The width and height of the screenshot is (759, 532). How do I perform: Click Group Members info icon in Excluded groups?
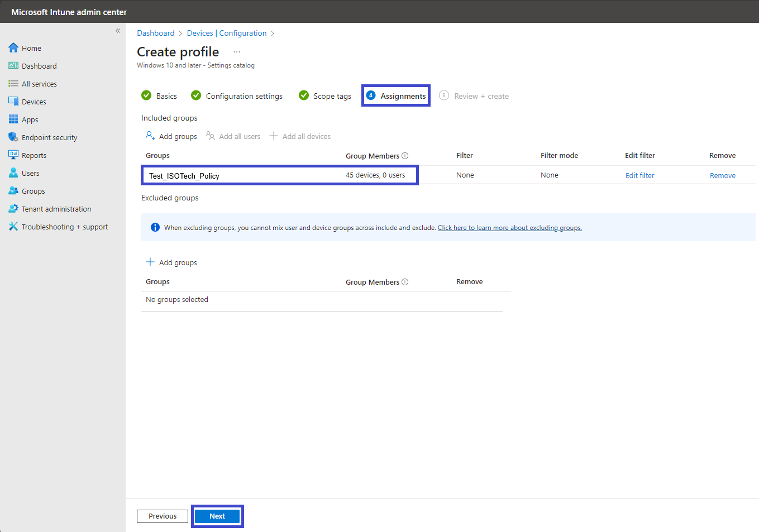point(405,282)
